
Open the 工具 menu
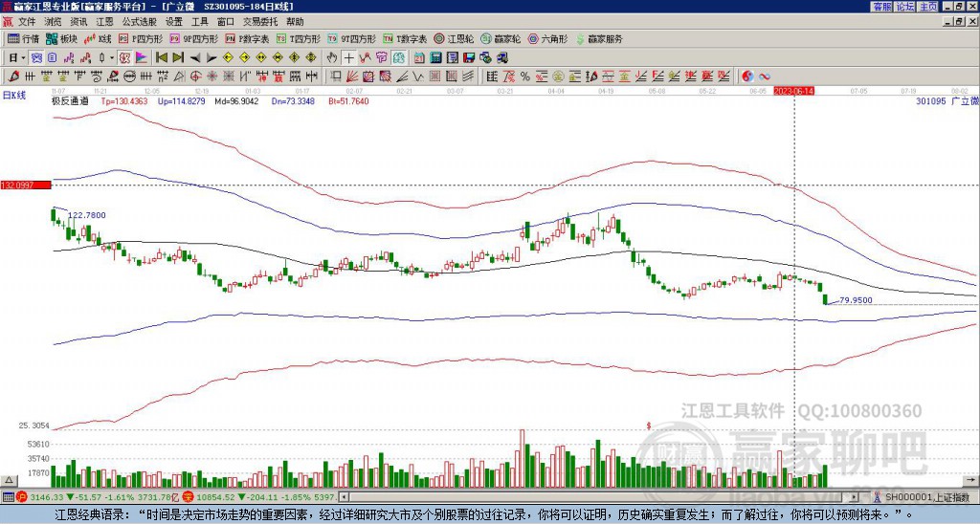[199, 22]
